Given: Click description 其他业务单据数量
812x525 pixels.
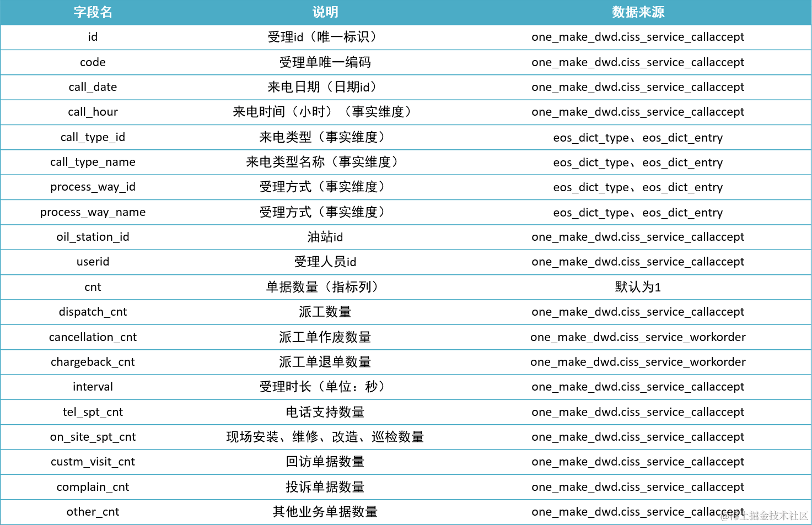Looking at the screenshot, I should tap(325, 512).
